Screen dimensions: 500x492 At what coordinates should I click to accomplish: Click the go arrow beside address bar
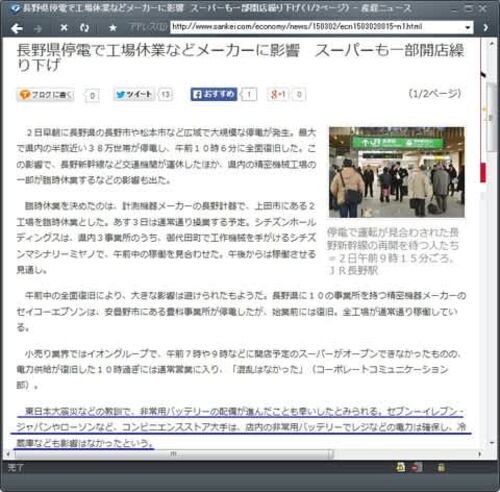pos(486,27)
